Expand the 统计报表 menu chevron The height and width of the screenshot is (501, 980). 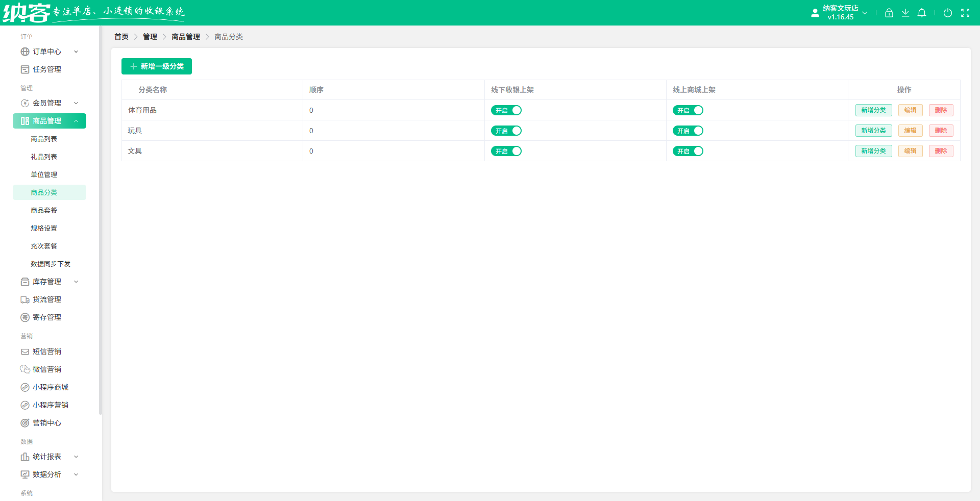(76, 457)
